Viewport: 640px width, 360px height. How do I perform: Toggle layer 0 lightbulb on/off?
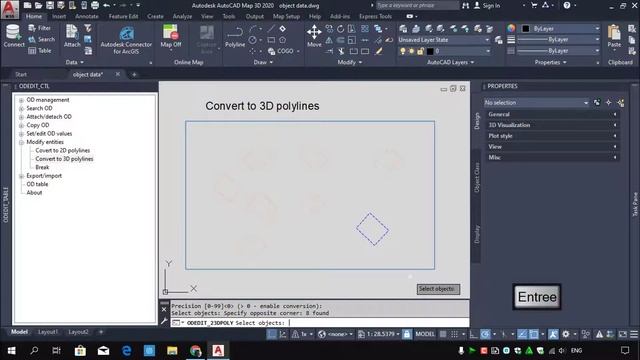pos(403,51)
